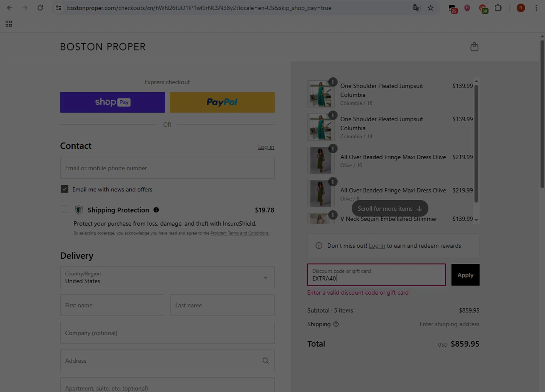This screenshot has width=545, height=392.
Task: Open extension icon with red 25 badge
Action: coord(452,8)
